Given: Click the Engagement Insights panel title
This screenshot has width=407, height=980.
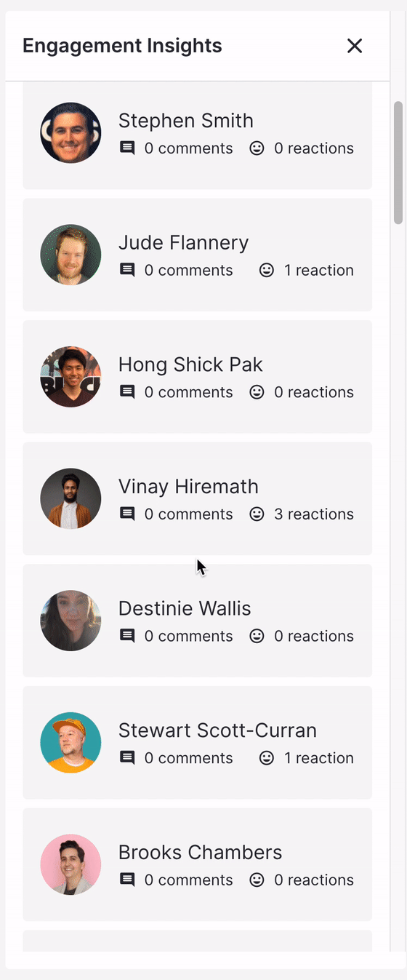Looking at the screenshot, I should pyautogui.click(x=122, y=46).
